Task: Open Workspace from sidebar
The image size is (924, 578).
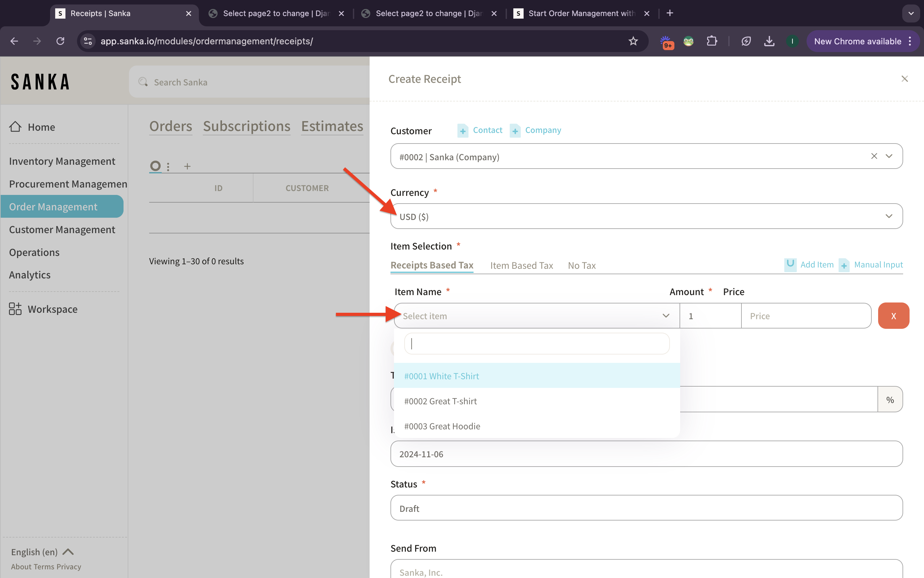Action: click(x=43, y=309)
